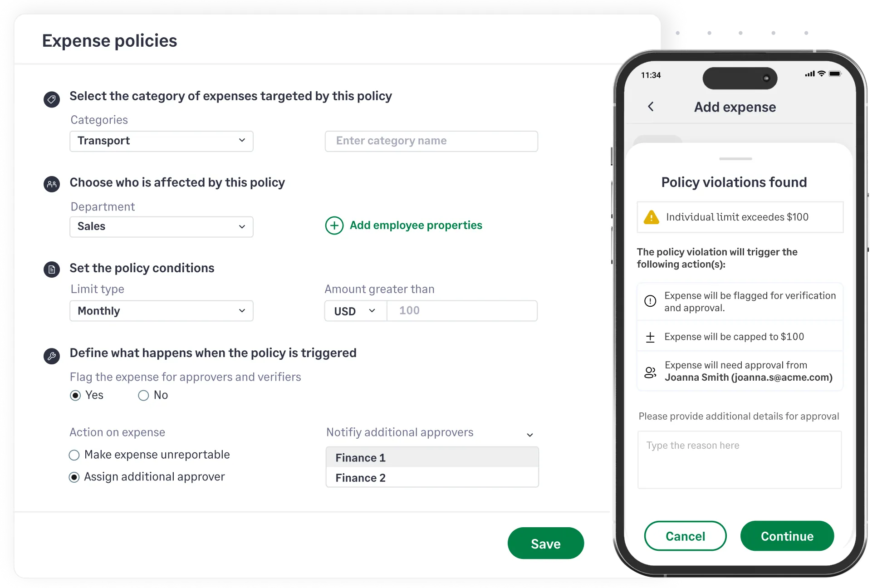882x588 pixels.
Task: Select the Yes radio button
Action: coord(75,395)
